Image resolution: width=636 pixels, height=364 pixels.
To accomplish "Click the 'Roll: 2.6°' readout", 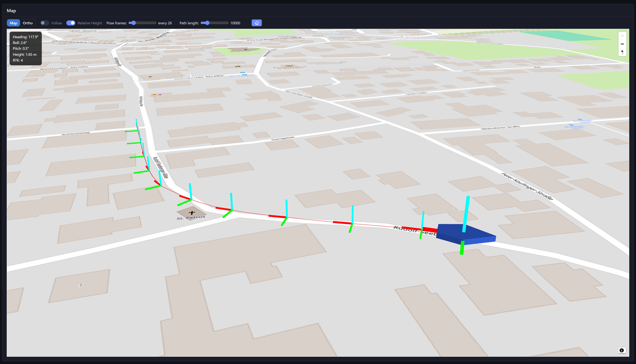I will point(20,43).
